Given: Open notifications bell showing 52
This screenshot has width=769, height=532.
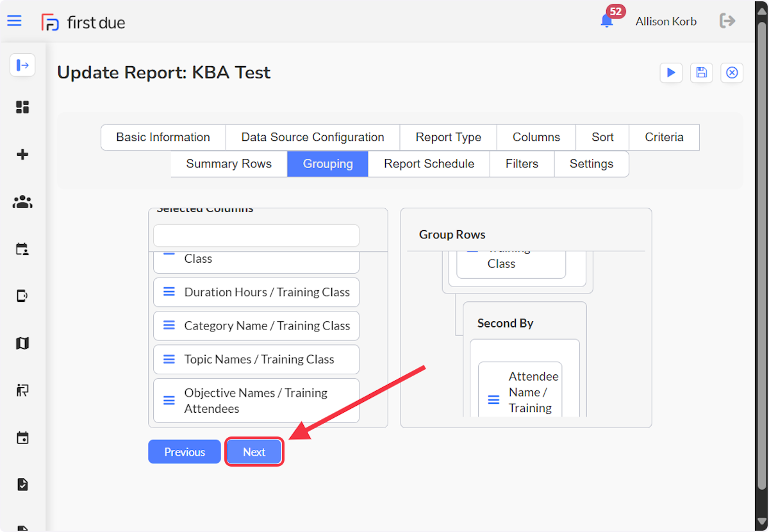Looking at the screenshot, I should [607, 21].
